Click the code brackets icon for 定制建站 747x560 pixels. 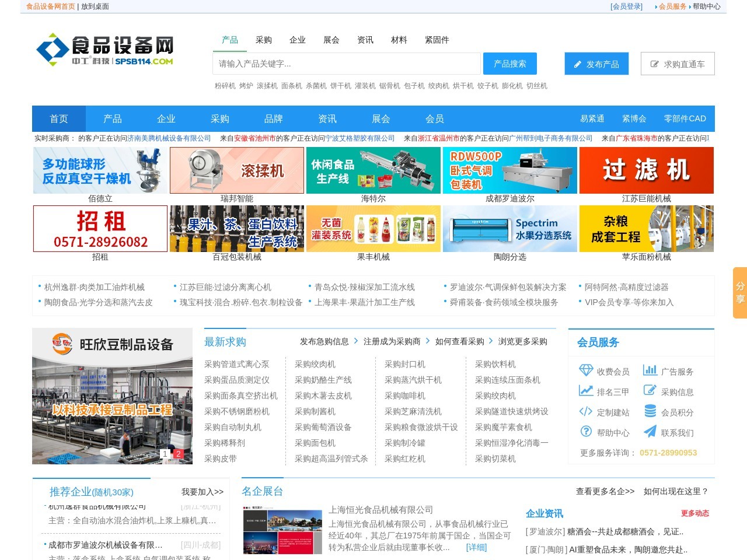(x=586, y=411)
